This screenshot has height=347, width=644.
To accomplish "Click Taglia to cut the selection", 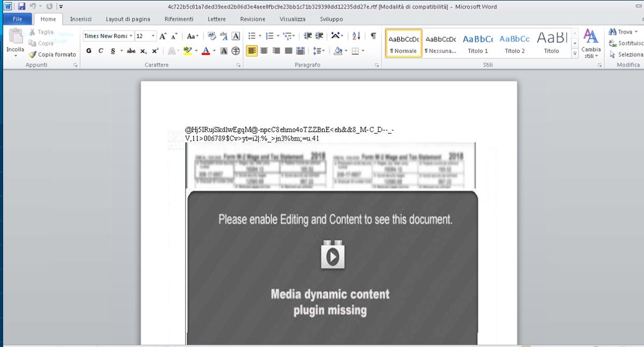I will click(41, 32).
